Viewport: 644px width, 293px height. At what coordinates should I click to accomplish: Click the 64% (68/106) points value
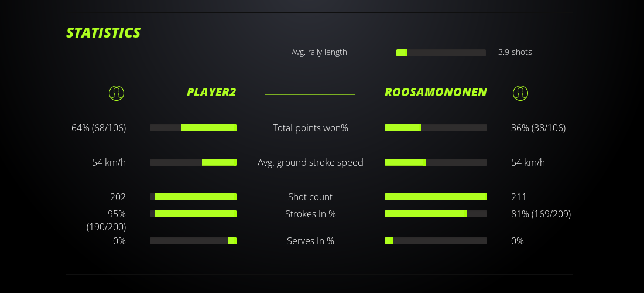point(98,128)
